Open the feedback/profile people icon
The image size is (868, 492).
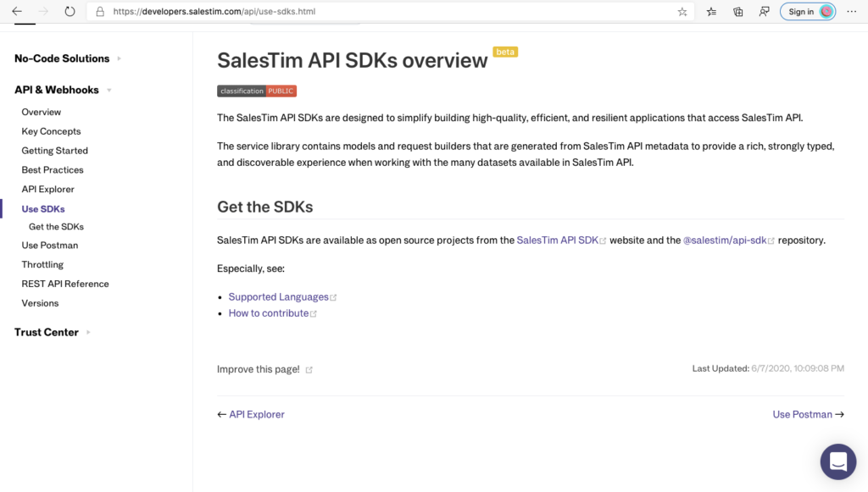[764, 12]
